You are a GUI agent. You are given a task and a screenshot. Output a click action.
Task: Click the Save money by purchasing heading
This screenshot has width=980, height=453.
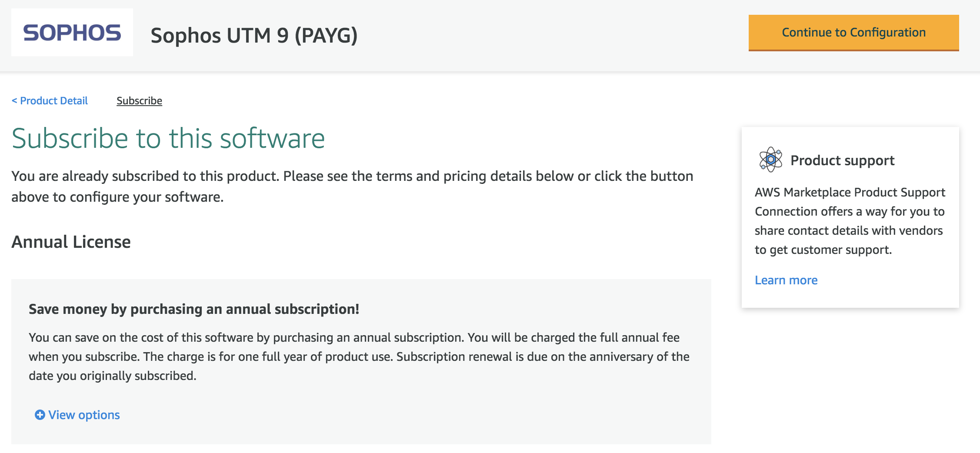click(x=194, y=309)
